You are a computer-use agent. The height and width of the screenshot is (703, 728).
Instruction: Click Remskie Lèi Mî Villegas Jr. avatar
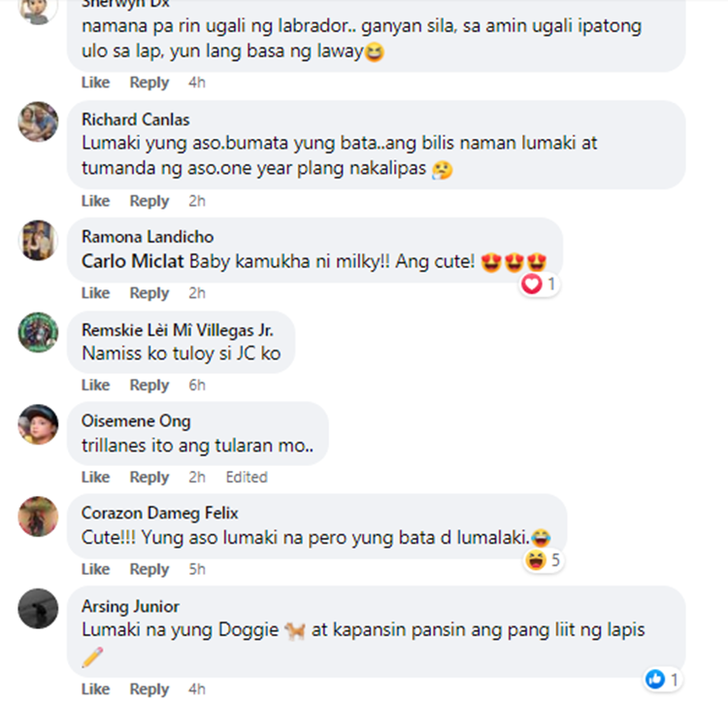point(38,332)
